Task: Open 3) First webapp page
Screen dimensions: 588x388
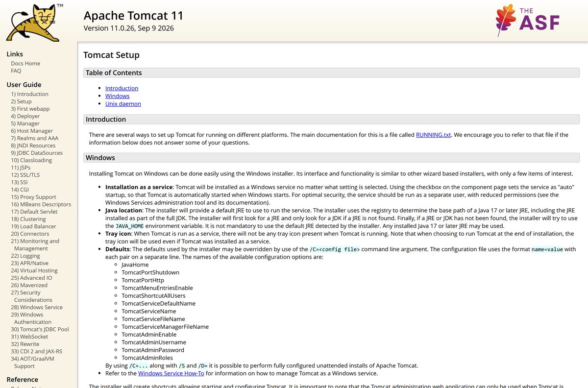Action: point(30,109)
